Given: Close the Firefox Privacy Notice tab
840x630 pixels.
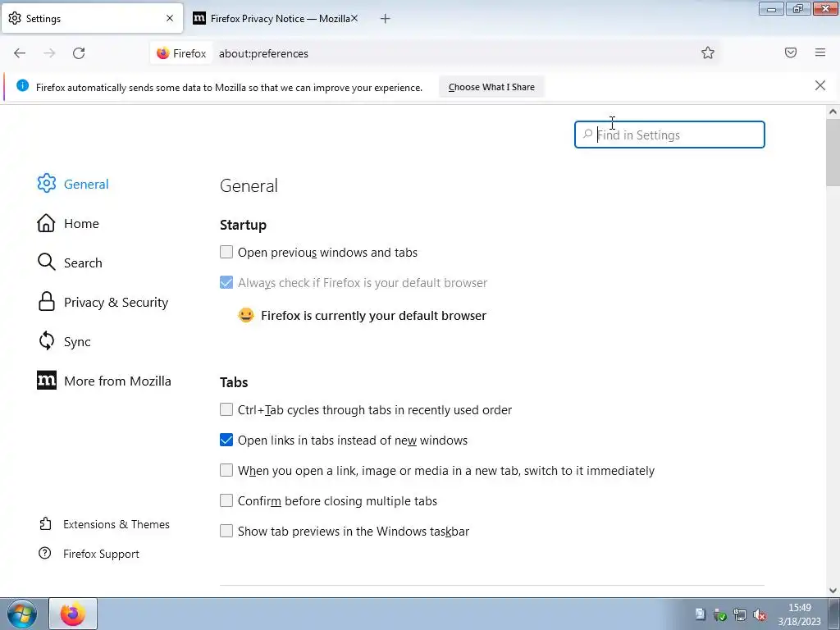Looking at the screenshot, I should [354, 18].
